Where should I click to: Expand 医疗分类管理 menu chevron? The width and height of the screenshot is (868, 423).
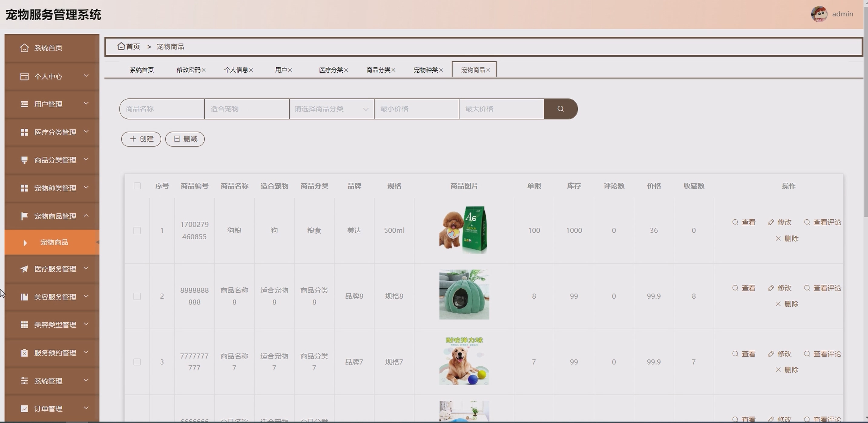click(x=86, y=131)
